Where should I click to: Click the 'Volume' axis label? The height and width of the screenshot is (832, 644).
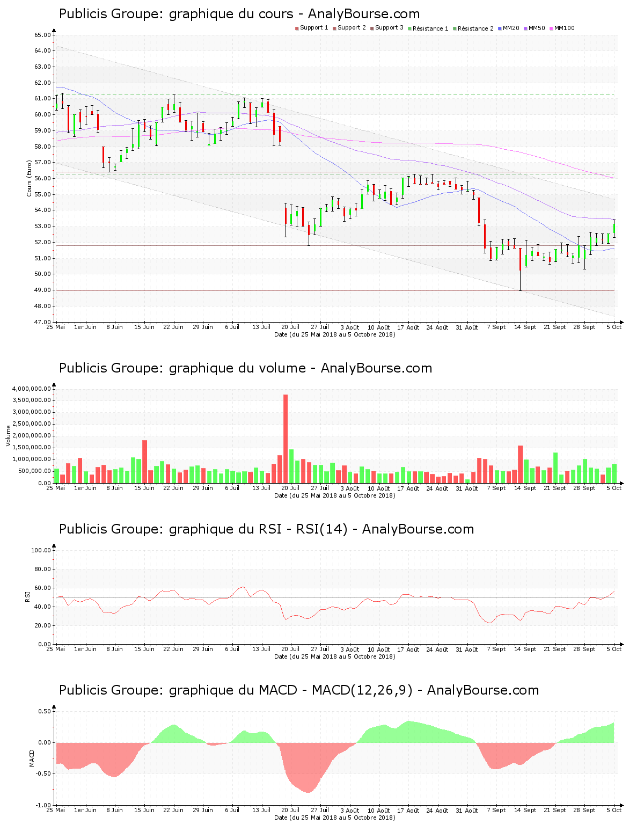coord(9,436)
